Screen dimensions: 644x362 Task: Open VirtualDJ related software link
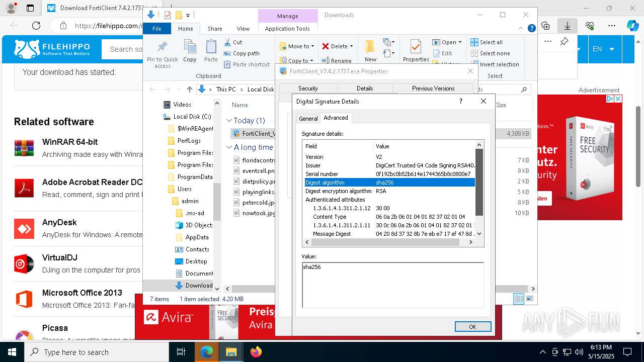point(60,257)
